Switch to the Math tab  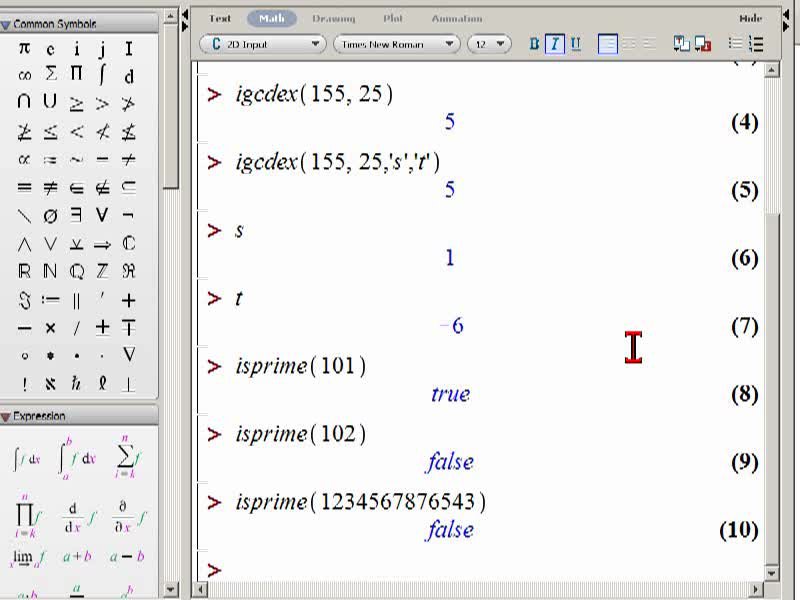pos(271,18)
